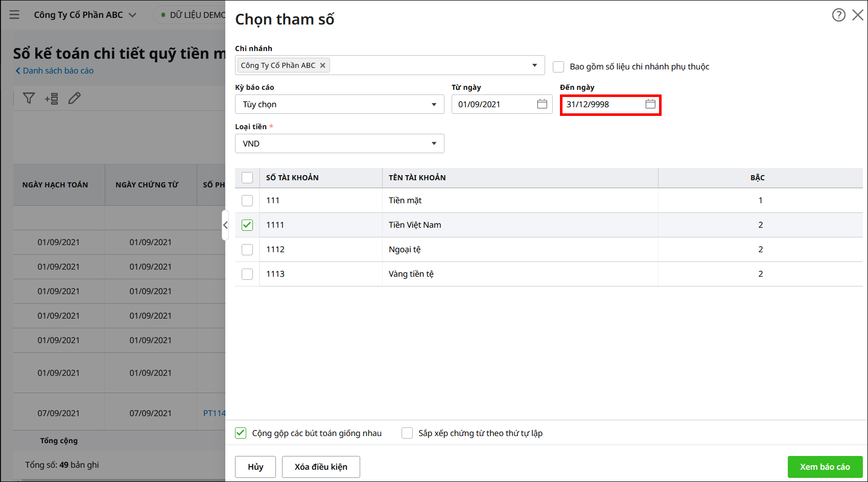Open the Loại tiền VND dropdown
868x482 pixels.
[x=434, y=143]
